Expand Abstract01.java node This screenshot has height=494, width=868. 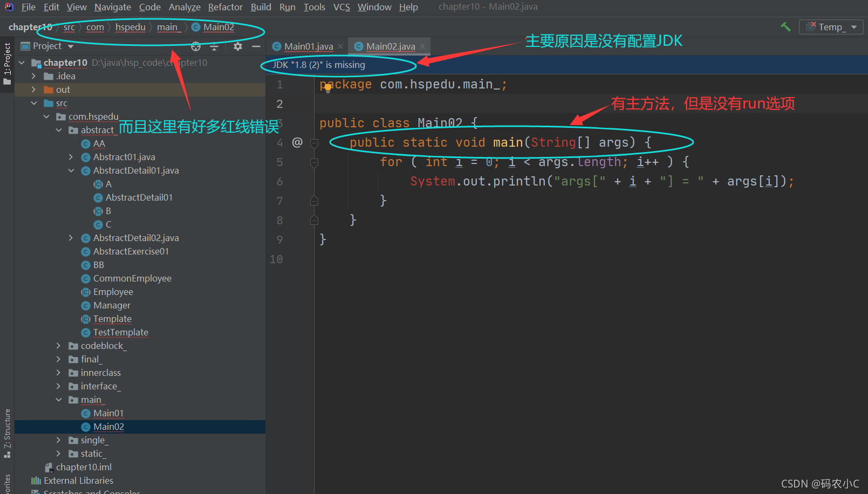tap(71, 157)
